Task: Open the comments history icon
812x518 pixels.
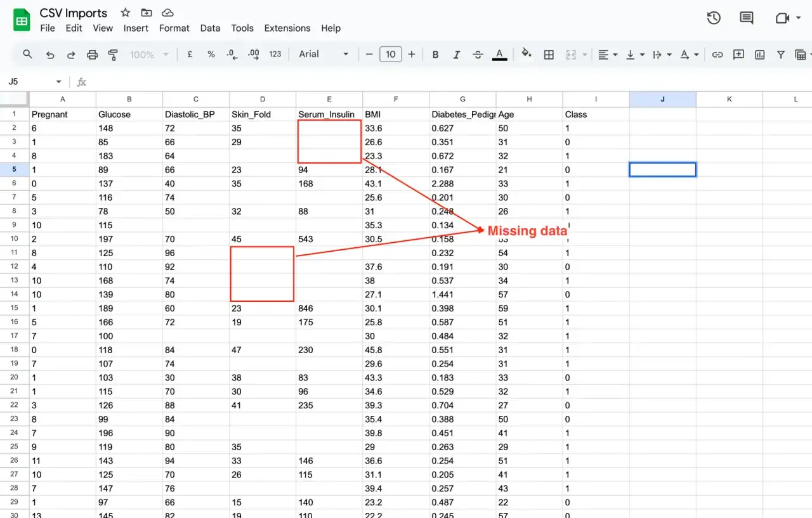Action: pyautogui.click(x=747, y=18)
